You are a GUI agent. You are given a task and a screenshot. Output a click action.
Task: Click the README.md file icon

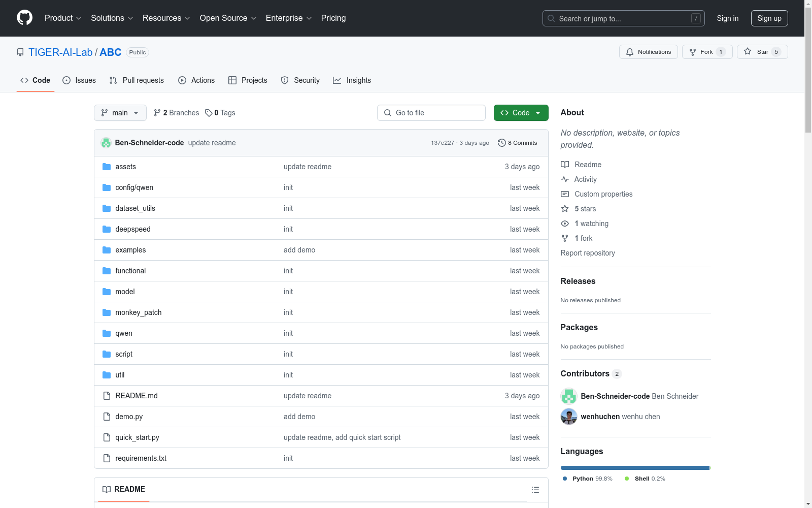[107, 396]
